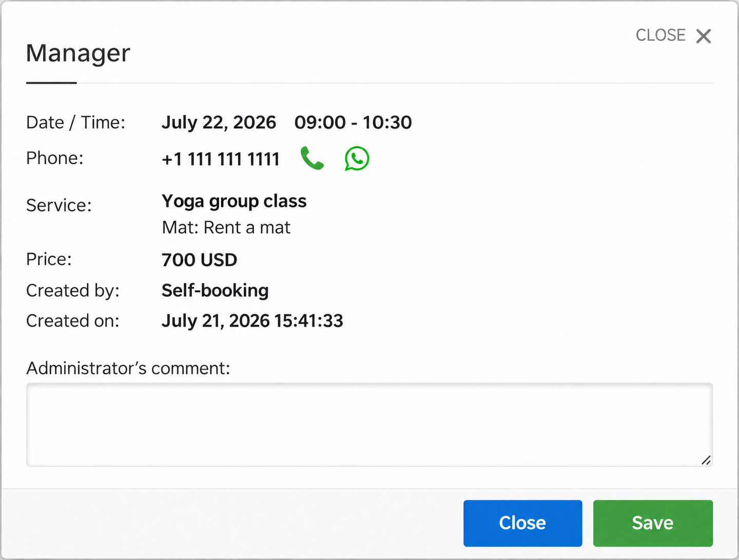Open WhatsApp chat icon next to phone
This screenshot has width=739, height=560.
[357, 158]
